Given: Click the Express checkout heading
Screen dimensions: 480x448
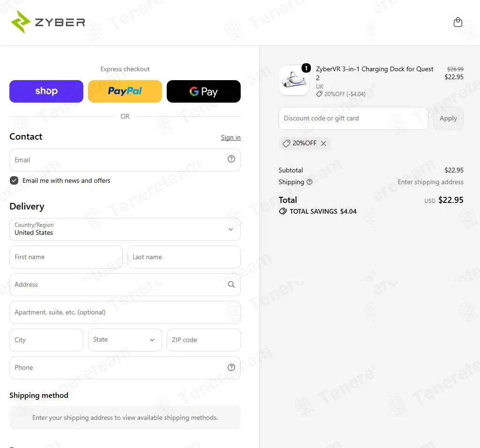Looking at the screenshot, I should coord(125,69).
